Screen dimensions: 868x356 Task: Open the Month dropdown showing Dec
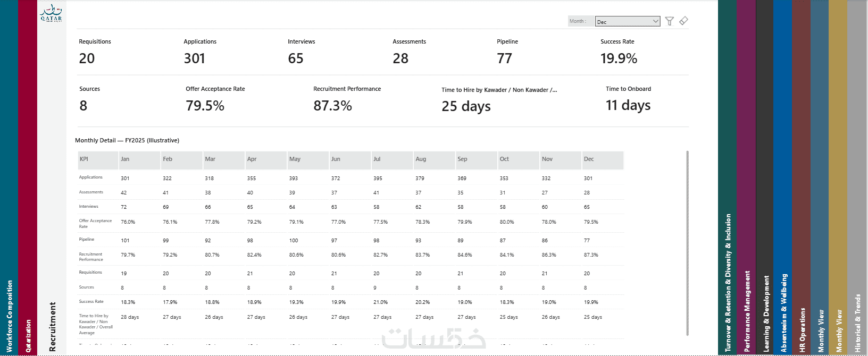pyautogui.click(x=628, y=21)
